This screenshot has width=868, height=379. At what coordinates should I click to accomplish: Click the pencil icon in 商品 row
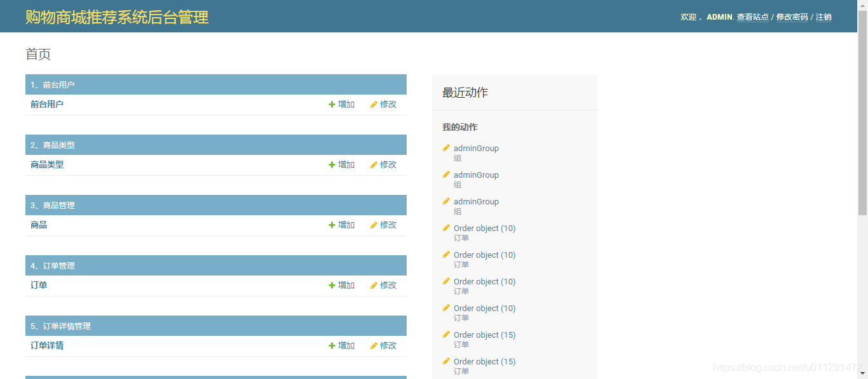pyautogui.click(x=374, y=225)
